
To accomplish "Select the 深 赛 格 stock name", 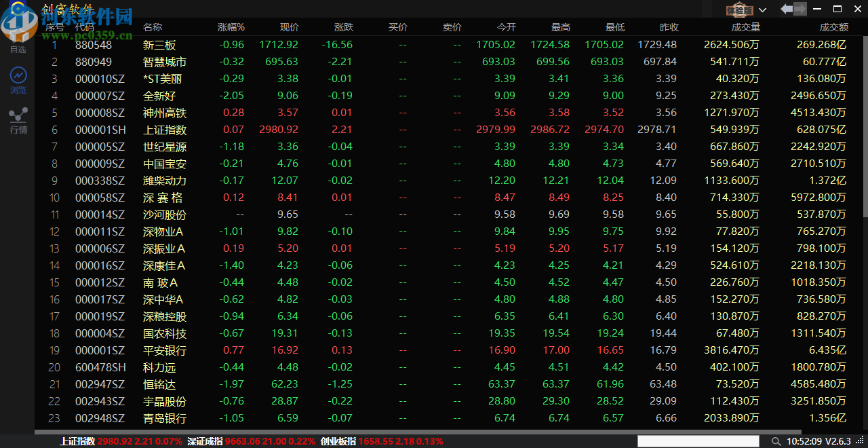I will click(163, 198).
